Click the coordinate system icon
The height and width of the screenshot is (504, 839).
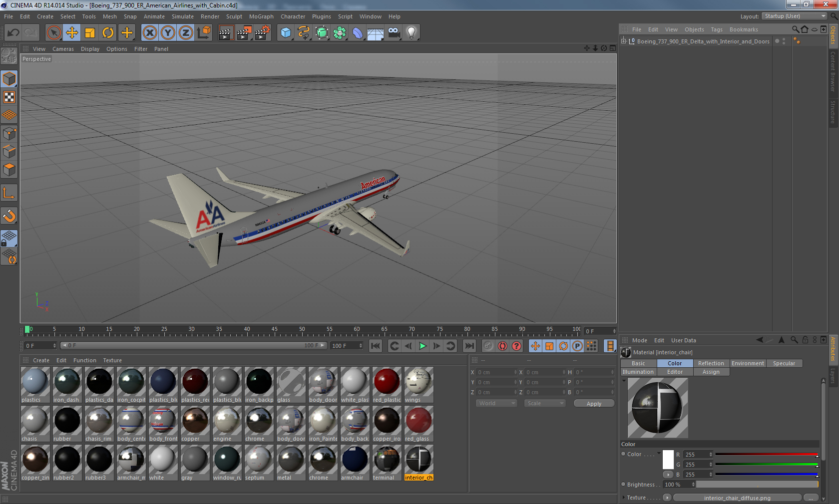point(204,33)
